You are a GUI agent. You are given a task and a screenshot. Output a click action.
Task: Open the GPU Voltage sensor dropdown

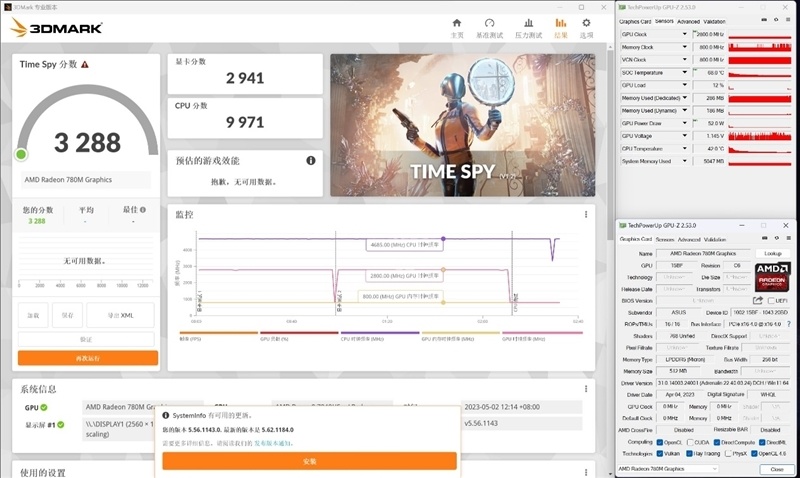[684, 136]
